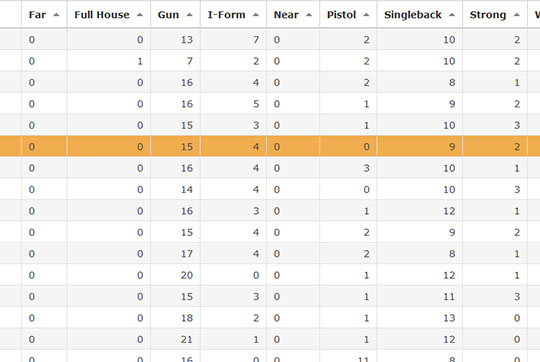Click the sort arrow beside Gun
This screenshot has height=362, width=540.
189,15
